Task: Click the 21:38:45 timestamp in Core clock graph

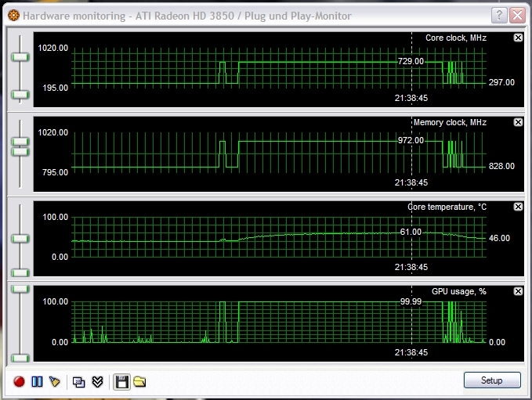Action: click(411, 99)
